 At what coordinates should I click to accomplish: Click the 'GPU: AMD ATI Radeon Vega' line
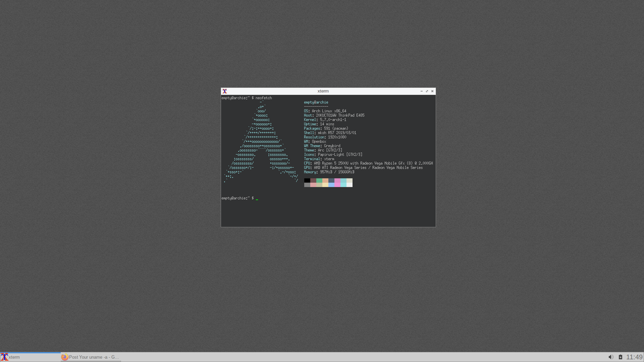pos(363,168)
